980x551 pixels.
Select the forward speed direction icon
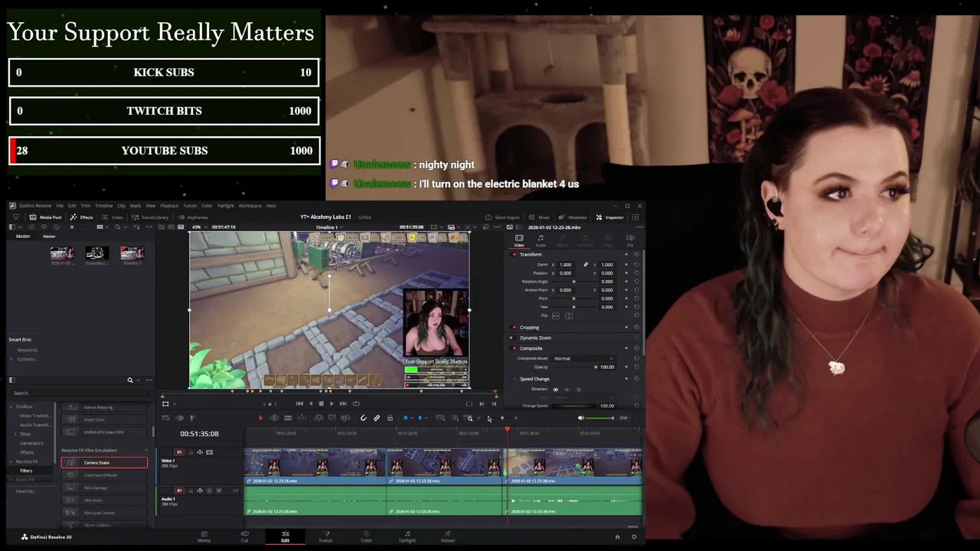point(556,389)
